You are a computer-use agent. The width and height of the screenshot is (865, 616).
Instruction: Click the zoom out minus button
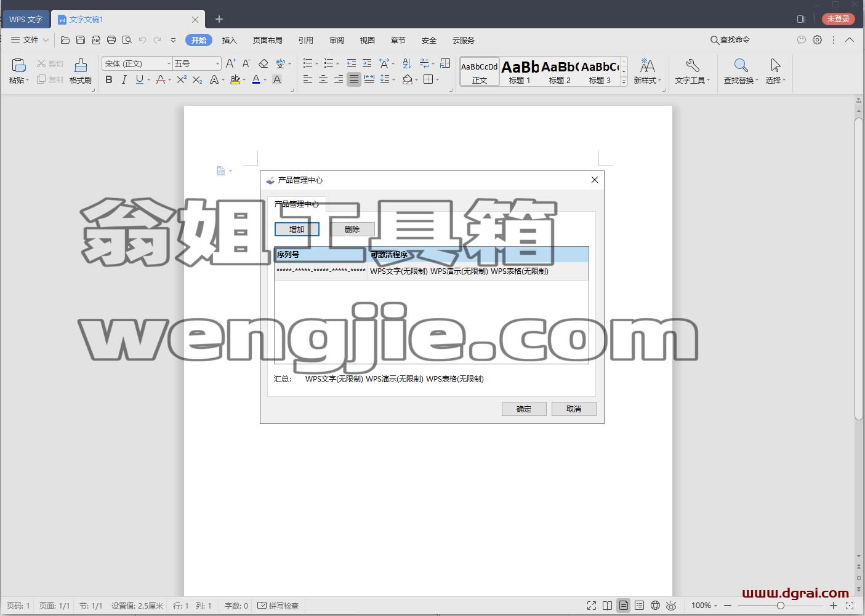[x=728, y=606]
